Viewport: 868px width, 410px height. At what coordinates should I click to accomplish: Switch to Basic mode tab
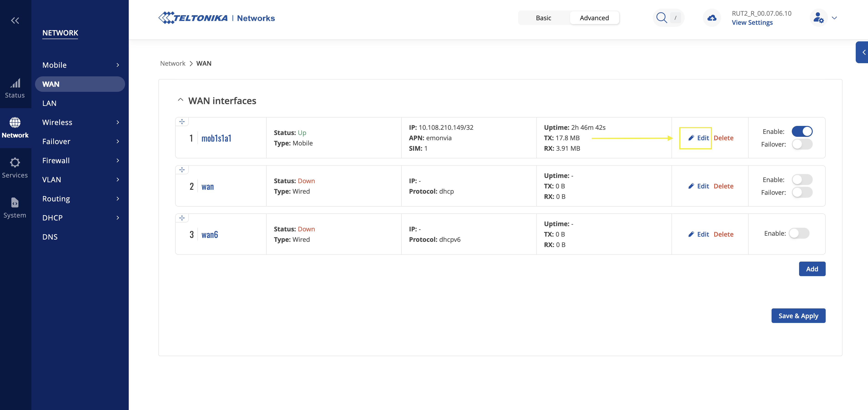coord(543,18)
